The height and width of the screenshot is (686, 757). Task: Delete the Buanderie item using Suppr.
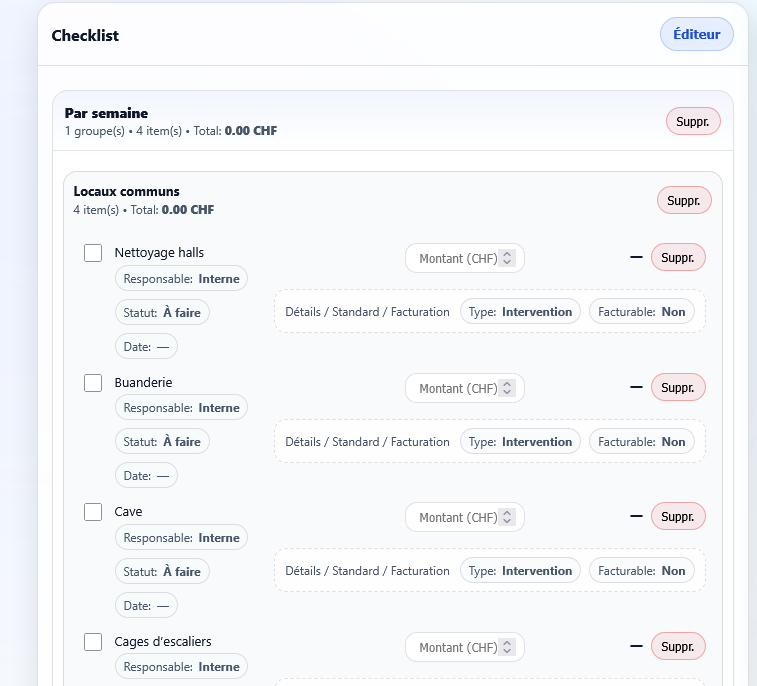[677, 387]
